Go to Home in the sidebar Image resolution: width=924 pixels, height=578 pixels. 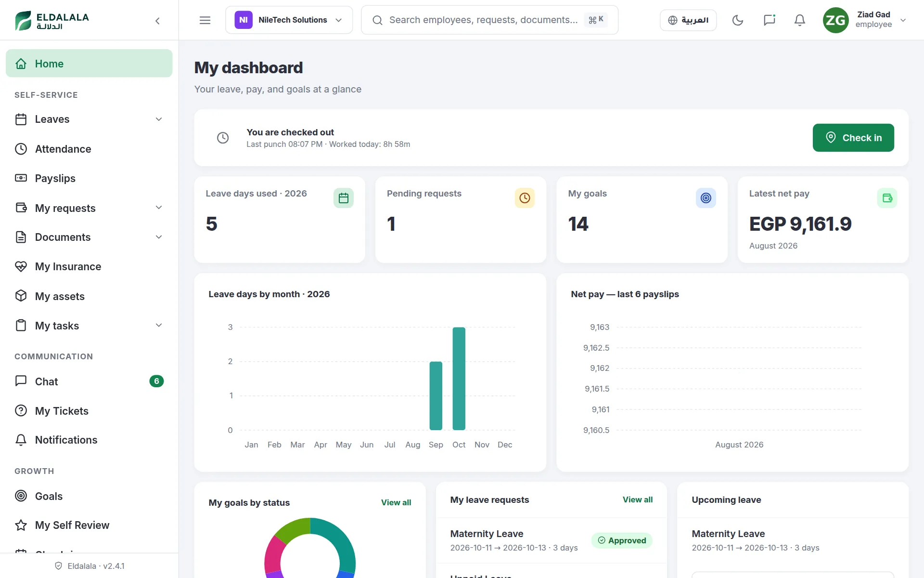pyautogui.click(x=89, y=63)
